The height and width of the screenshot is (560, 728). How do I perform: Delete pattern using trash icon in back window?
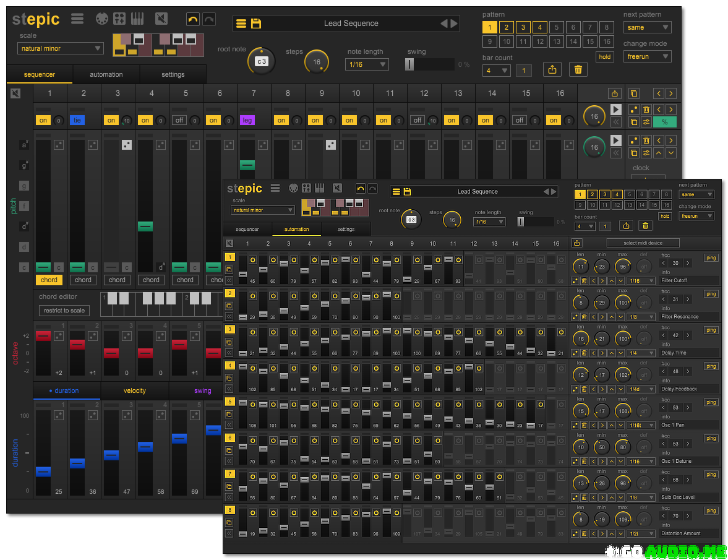(x=578, y=70)
